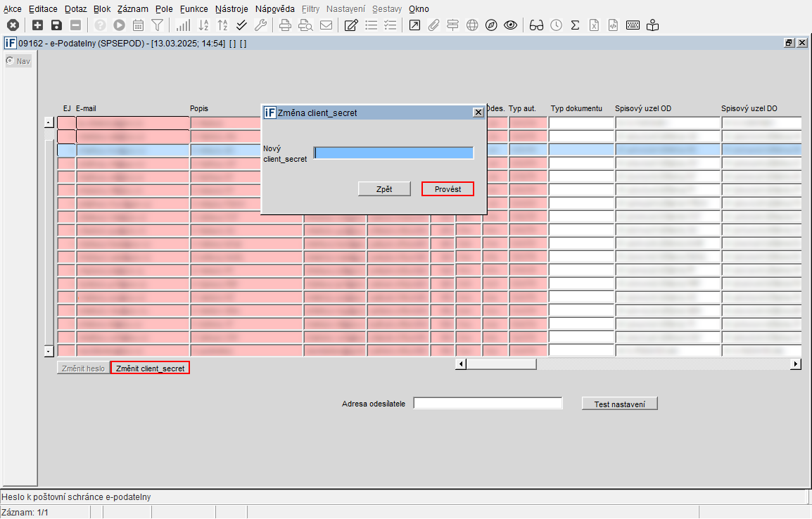Click the eye view toolbar icon
The image size is (812, 519).
[x=511, y=25]
